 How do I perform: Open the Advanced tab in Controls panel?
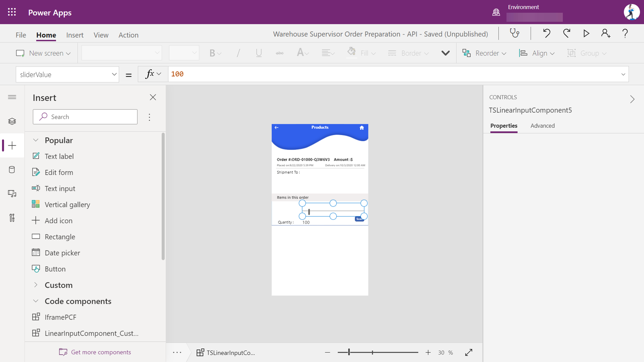542,126
